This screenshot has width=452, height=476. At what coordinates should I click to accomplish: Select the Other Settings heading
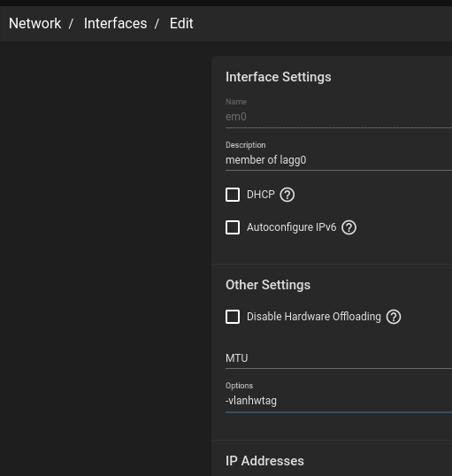pos(268,285)
